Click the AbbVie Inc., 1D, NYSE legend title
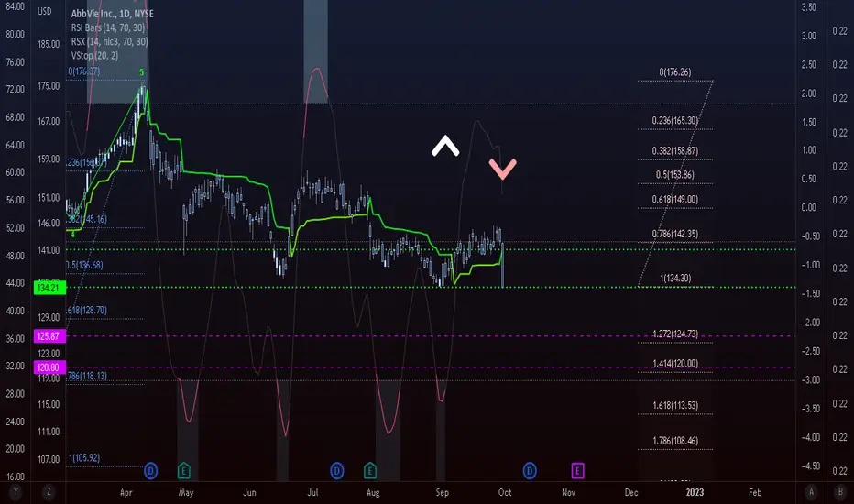Viewport: 854px width, 504px height. point(112,14)
